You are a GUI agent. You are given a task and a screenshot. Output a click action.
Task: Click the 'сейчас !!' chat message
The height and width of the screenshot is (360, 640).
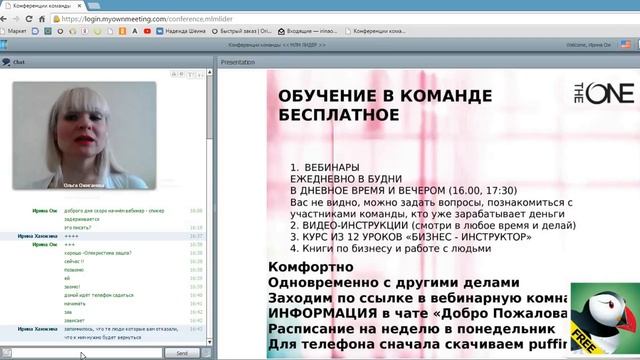pyautogui.click(x=74, y=262)
